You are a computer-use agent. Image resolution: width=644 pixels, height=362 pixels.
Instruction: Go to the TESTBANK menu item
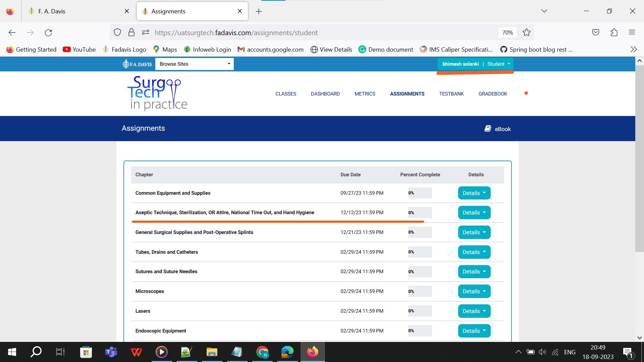(x=451, y=94)
